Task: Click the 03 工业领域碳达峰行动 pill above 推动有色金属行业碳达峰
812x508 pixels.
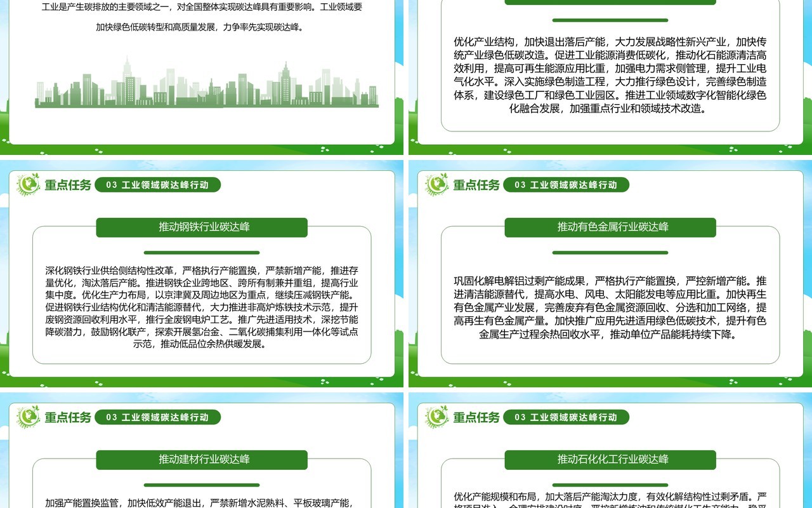Action: [x=566, y=185]
